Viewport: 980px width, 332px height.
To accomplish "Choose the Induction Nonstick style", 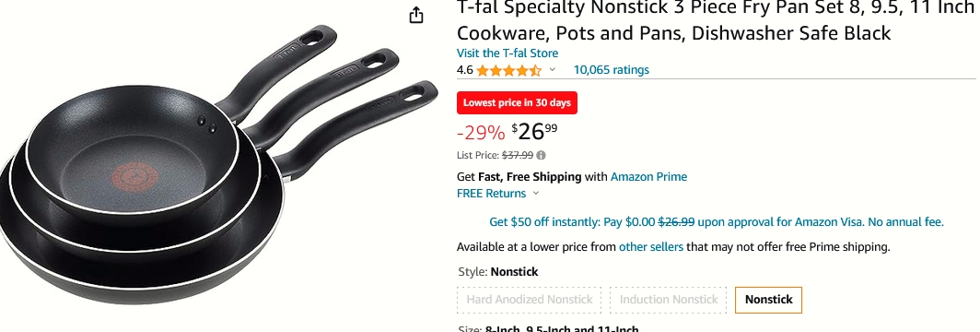I will (x=668, y=300).
